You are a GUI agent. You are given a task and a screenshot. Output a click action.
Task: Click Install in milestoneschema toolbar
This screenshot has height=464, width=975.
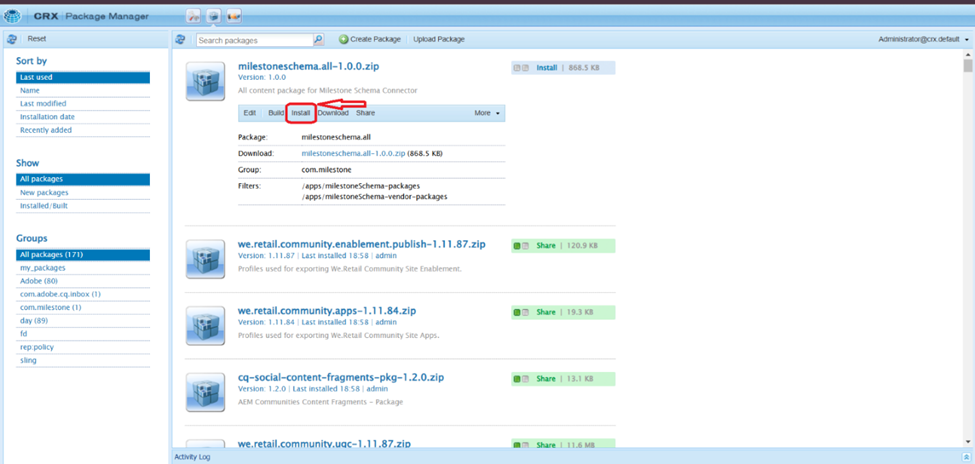301,113
